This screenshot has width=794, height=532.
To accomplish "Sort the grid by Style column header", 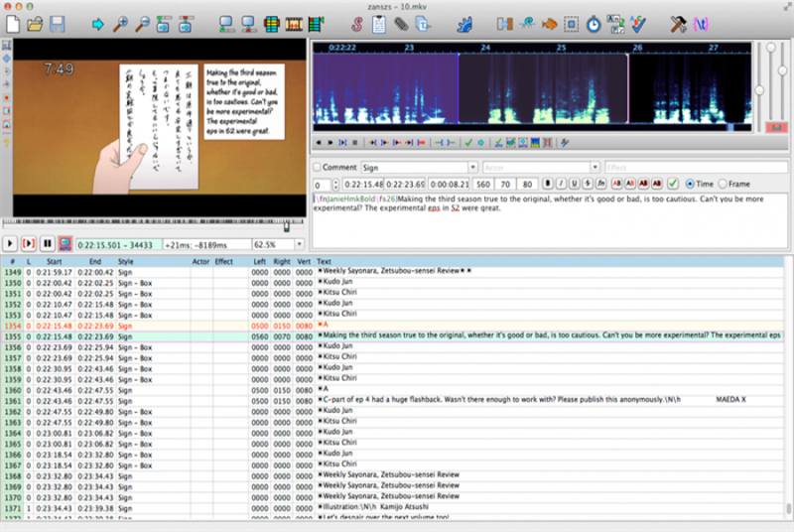I will 126,261.
